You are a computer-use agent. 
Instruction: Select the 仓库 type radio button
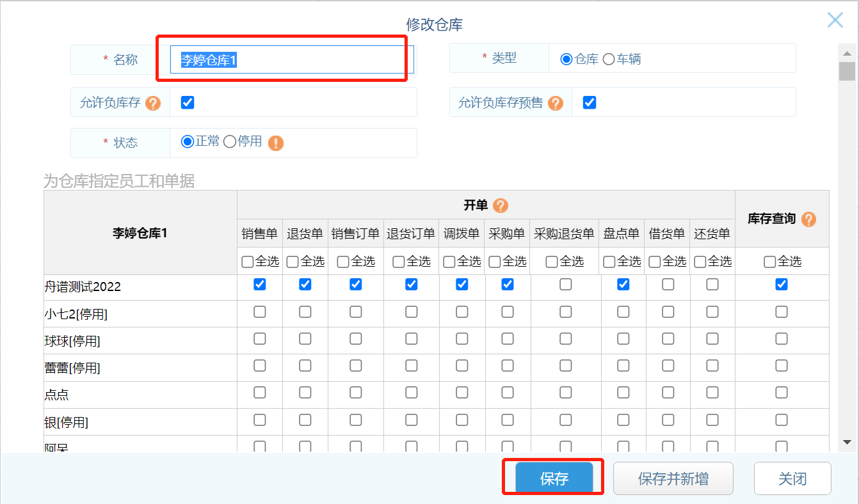tap(566, 59)
